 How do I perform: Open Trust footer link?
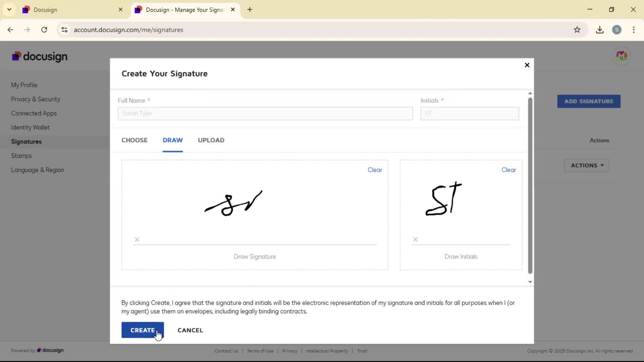tap(362, 351)
